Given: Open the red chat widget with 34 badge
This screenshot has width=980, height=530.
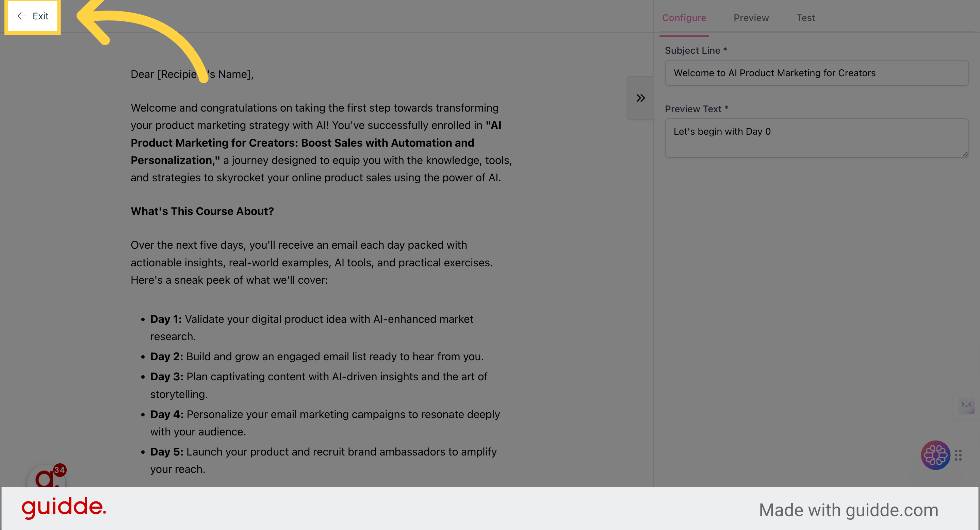Looking at the screenshot, I should (x=46, y=477).
